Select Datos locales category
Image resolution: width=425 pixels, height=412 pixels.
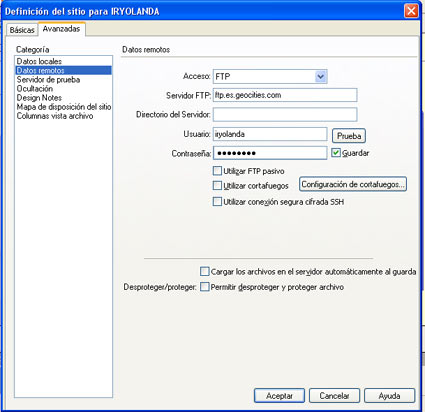[39, 61]
